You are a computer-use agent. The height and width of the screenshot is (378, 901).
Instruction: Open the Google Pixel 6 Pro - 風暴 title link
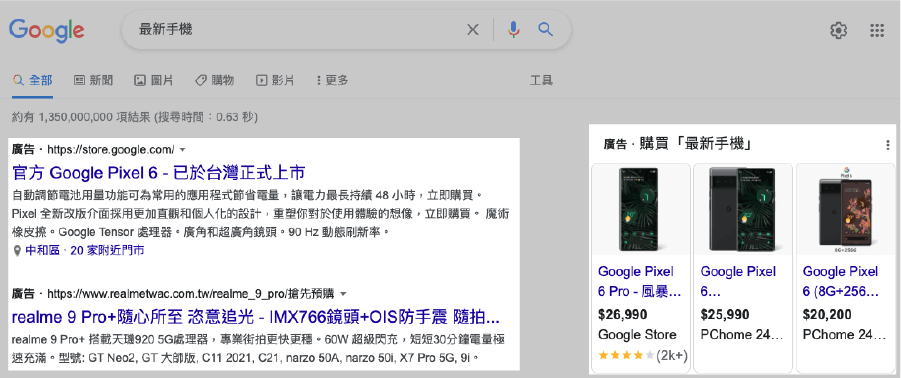click(x=640, y=281)
